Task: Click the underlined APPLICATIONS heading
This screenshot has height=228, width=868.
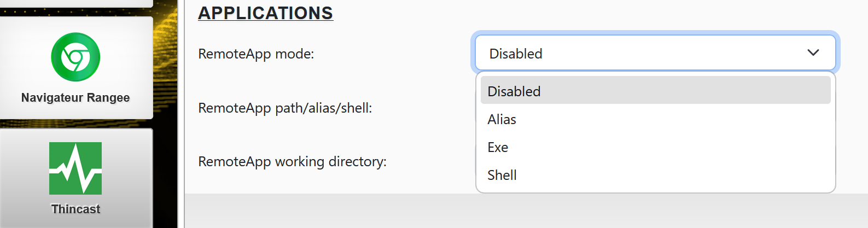Action: click(x=265, y=13)
